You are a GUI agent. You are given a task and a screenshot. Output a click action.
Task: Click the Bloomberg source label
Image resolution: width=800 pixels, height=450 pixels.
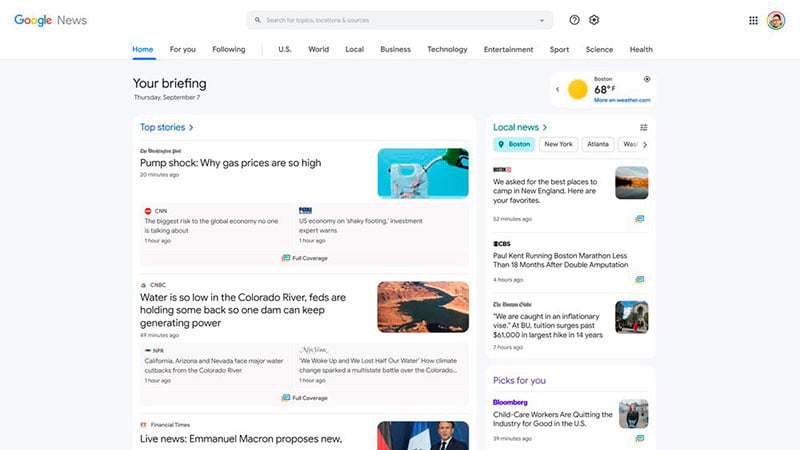coord(510,402)
